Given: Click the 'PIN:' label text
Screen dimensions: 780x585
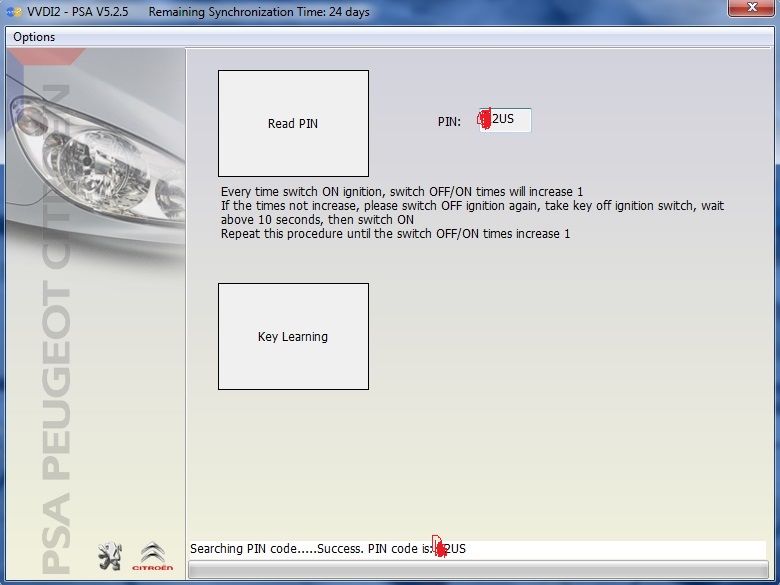Looking at the screenshot, I should click(x=449, y=122).
